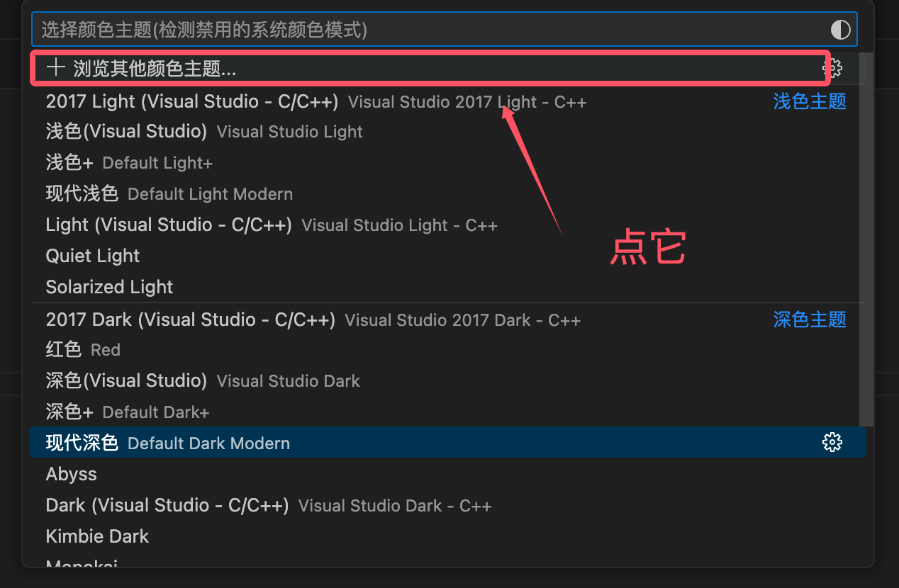Click gear icon beside Default Dark Modern
The height and width of the screenshot is (588, 899).
tap(832, 443)
